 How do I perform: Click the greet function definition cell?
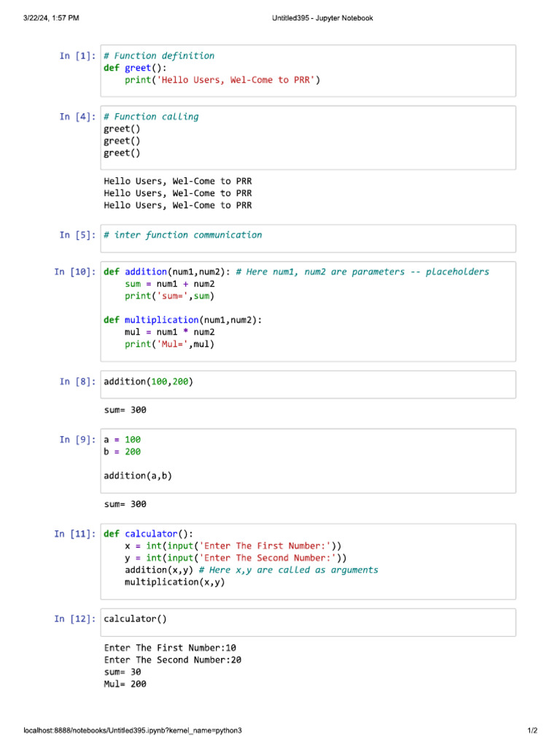click(x=308, y=71)
